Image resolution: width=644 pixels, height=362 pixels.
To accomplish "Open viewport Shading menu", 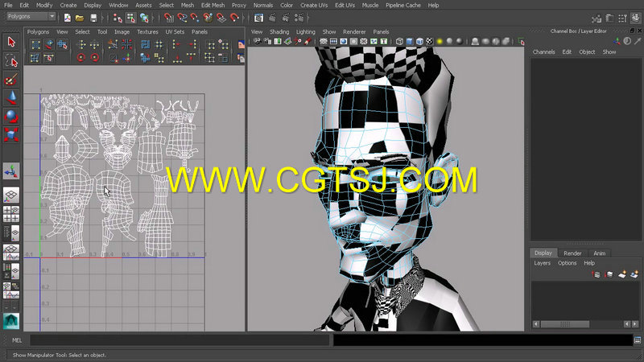I will (x=279, y=31).
